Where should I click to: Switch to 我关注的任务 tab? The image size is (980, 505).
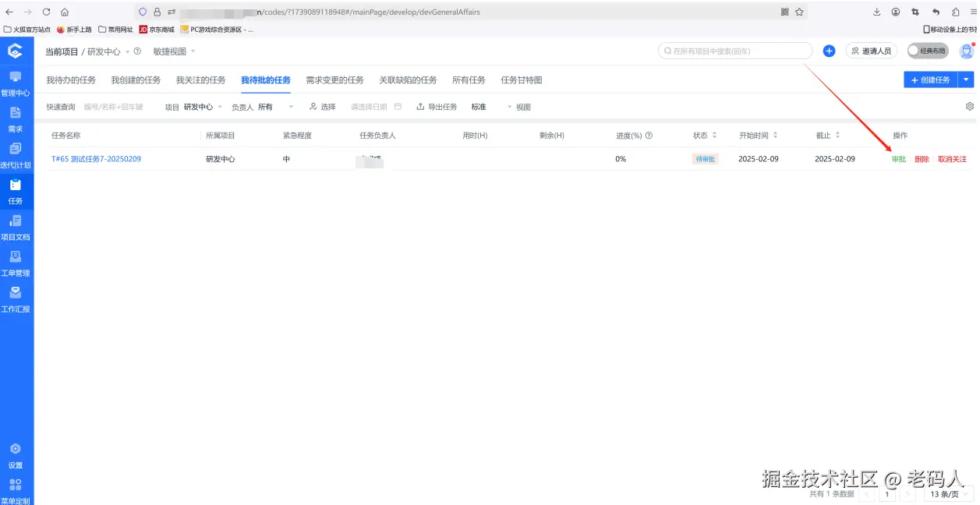coord(200,80)
